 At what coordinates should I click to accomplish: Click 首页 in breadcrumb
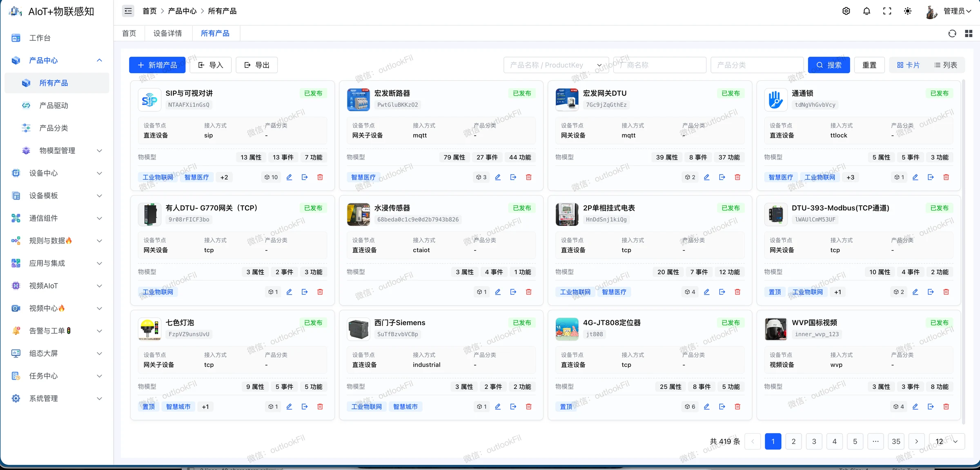(149, 11)
